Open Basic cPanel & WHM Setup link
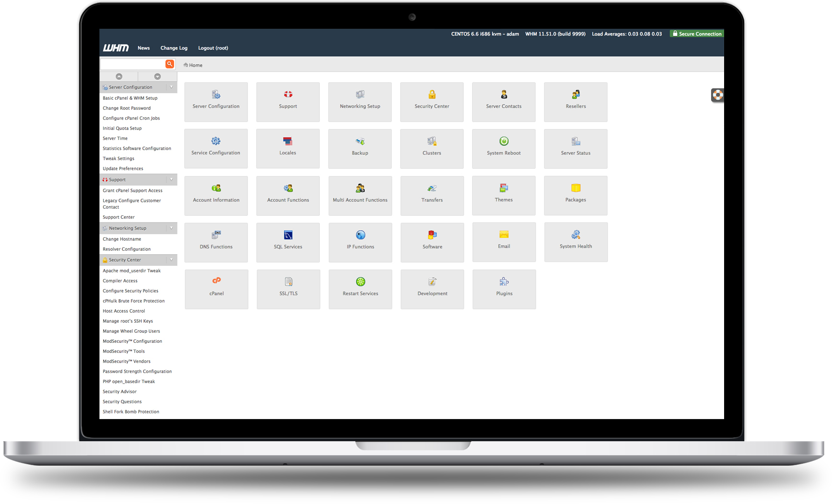 (x=130, y=98)
